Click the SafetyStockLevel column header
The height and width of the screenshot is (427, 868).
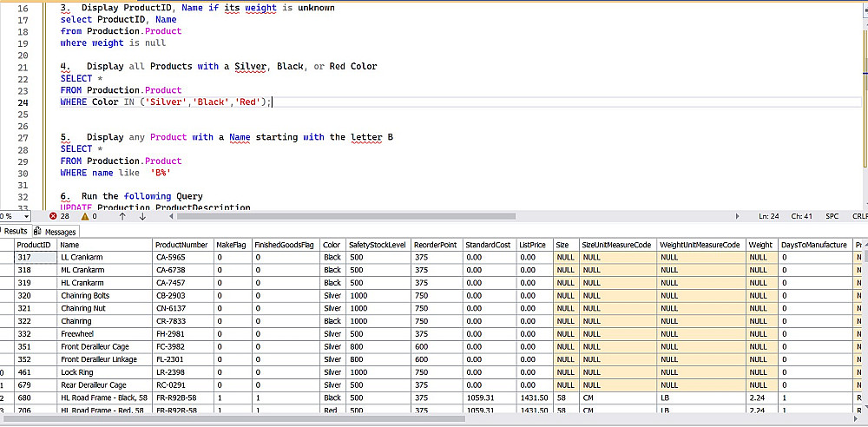pyautogui.click(x=378, y=245)
